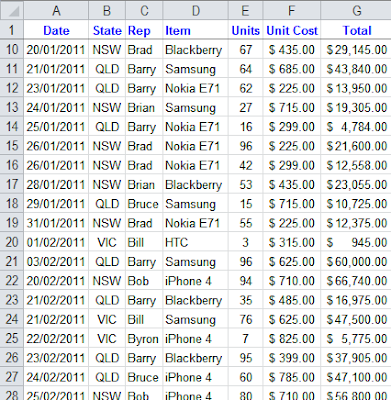391x400 pixels.
Task: Select cell with total $47,100.00
Action: coord(356,377)
